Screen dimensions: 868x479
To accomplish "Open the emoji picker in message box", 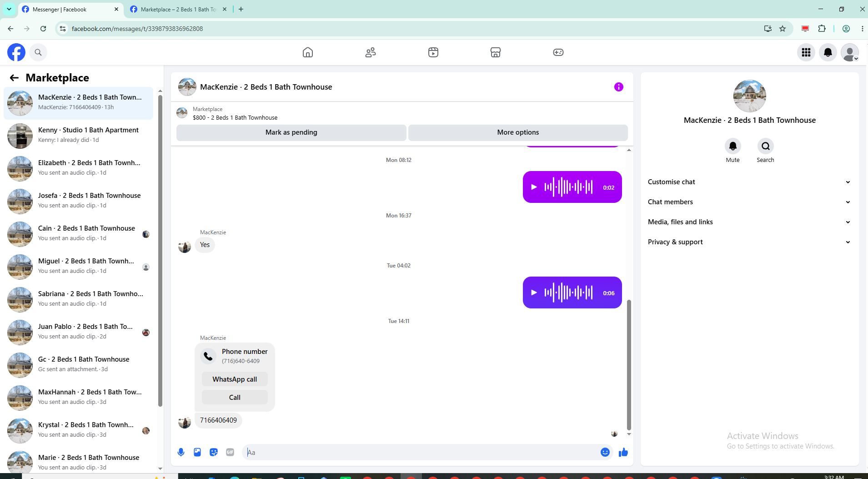I will (x=605, y=452).
